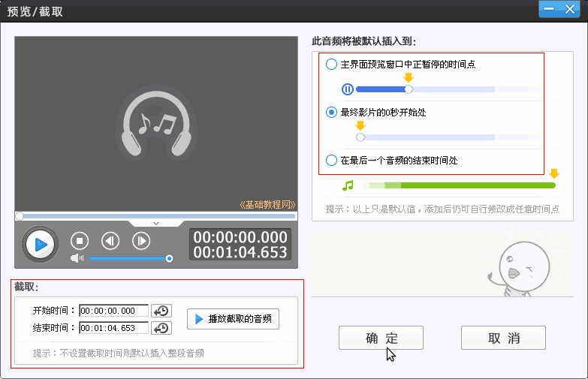The width and height of the screenshot is (588, 379).
Task: Click the blue play button
Action: click(39, 244)
